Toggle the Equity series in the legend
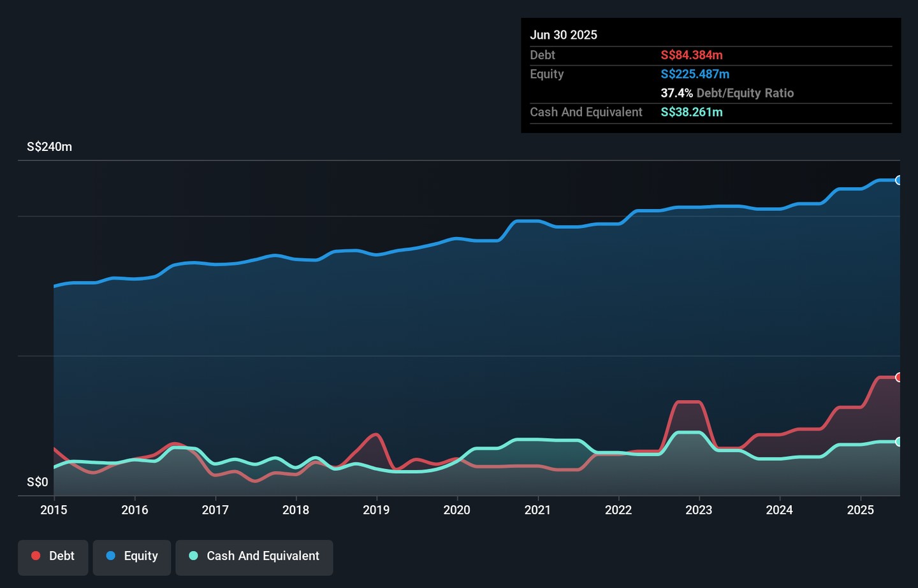 (x=132, y=556)
